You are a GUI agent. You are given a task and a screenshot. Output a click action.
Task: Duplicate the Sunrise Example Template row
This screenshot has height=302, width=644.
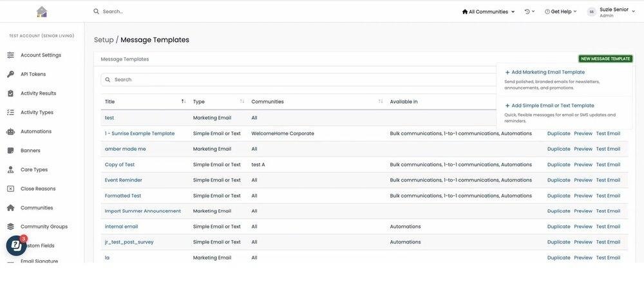(558, 133)
